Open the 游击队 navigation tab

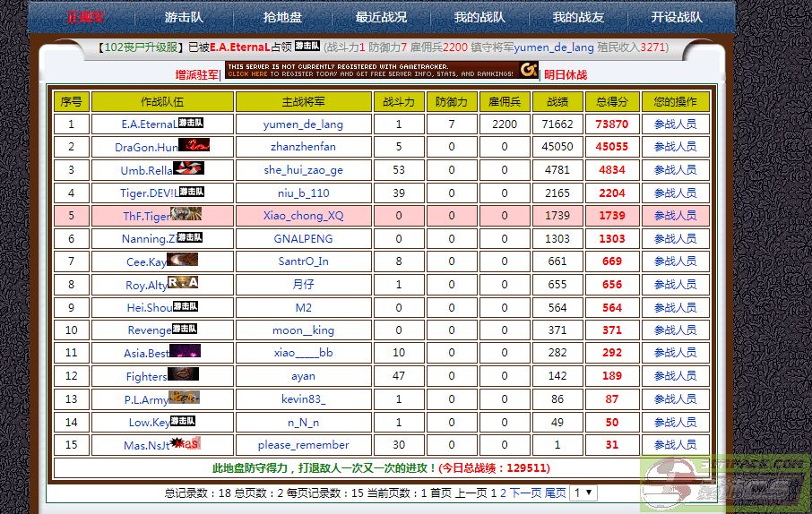tap(184, 17)
